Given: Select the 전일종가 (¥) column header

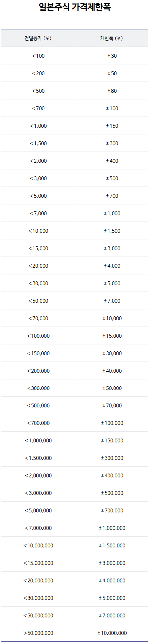Looking at the screenshot, I should click(x=38, y=38).
